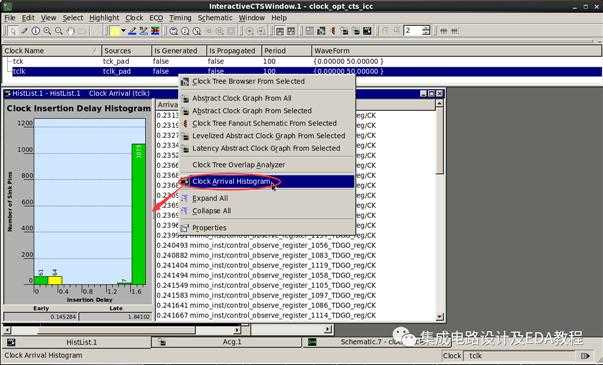Screen dimensions: 603x365
Task: Click the info query toolbar icon
Action: tap(36, 31)
